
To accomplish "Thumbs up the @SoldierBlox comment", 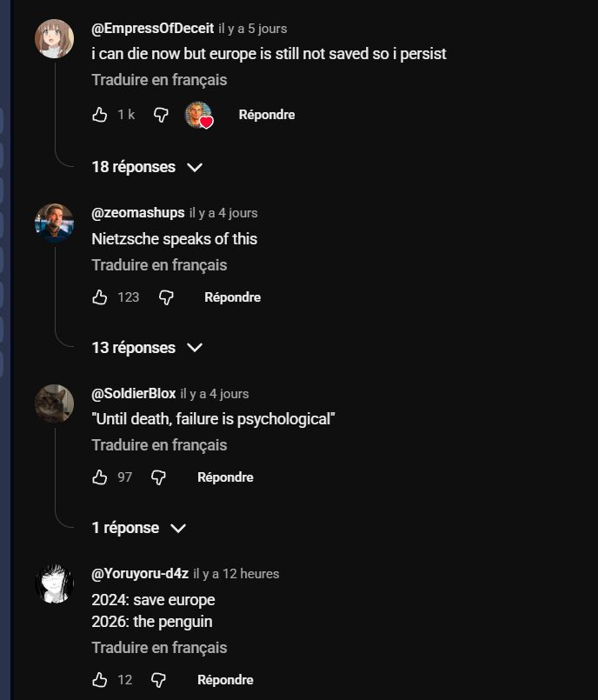I will pos(100,477).
